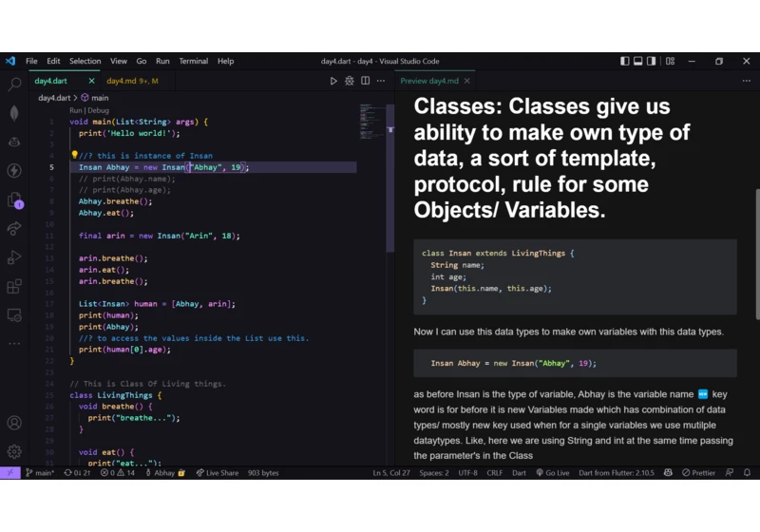Click day4.dart in the breadcrumb
The image size is (760, 532).
[54, 98]
